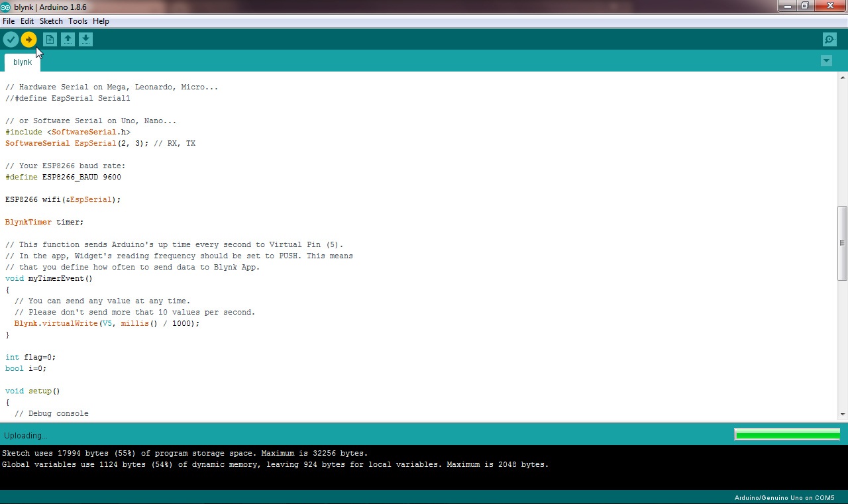
Task: Click the 'void myTimerEvent()' line
Action: click(49, 278)
